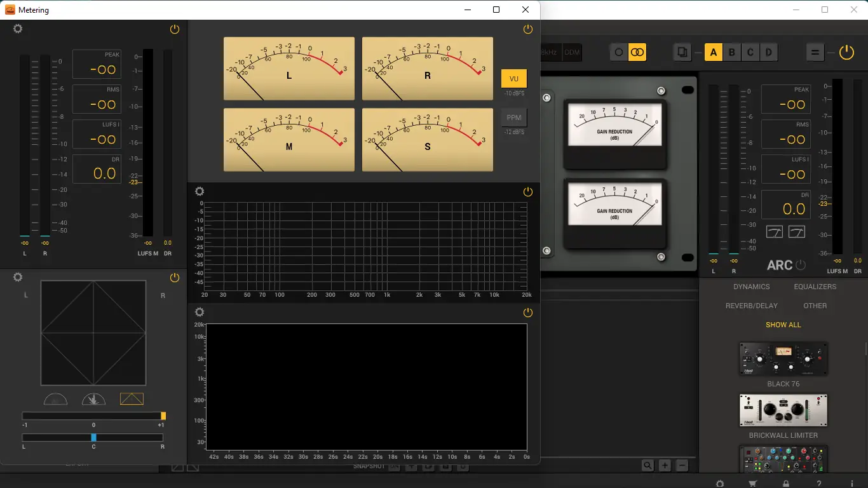Toggle the main window master power button
The width and height of the screenshot is (868, 488).
click(x=846, y=52)
